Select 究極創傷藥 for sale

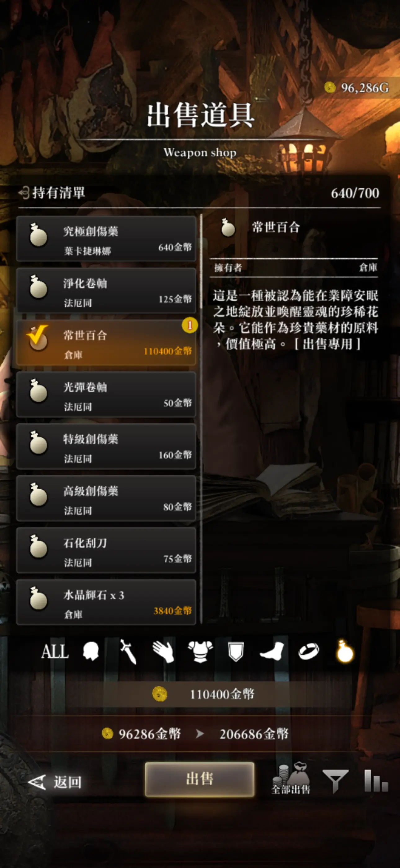click(106, 238)
